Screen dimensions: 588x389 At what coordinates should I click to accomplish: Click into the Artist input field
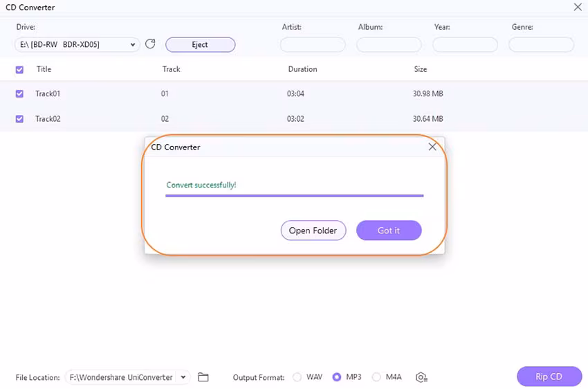[313, 45]
